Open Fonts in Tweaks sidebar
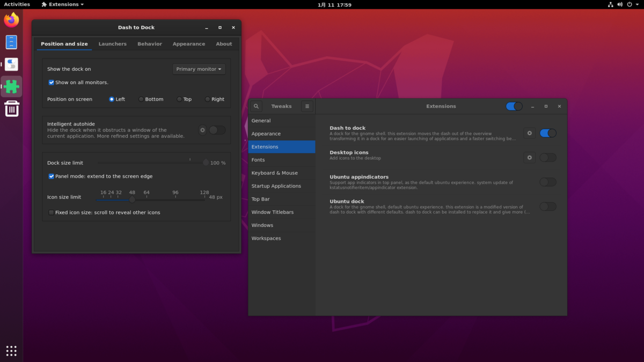Image resolution: width=644 pixels, height=362 pixels. coord(282,160)
